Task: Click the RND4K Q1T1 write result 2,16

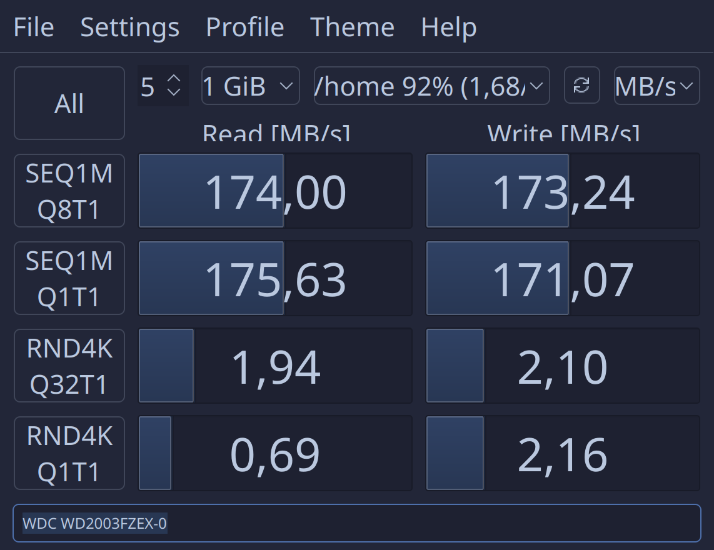Action: 563,453
